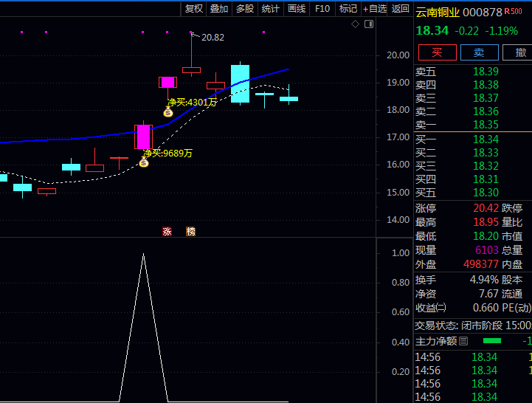Select the 买一 price 18.34
This screenshot has height=403, width=532.
486,139
